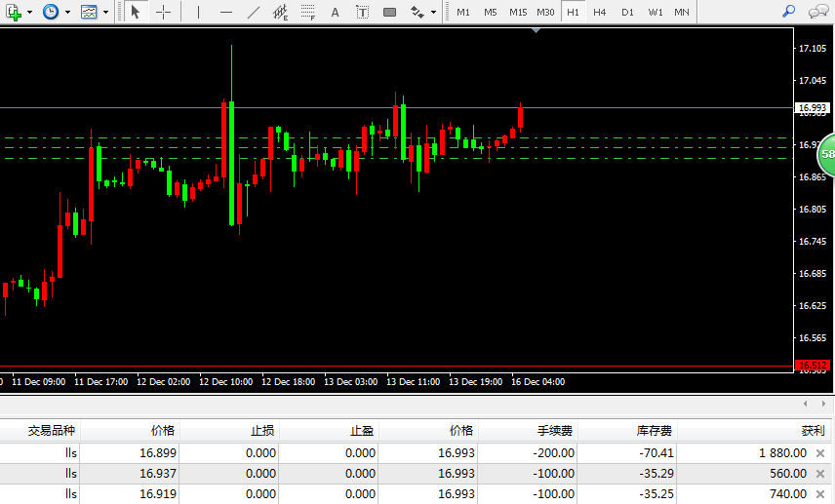Open search with magnifier icon

789,11
